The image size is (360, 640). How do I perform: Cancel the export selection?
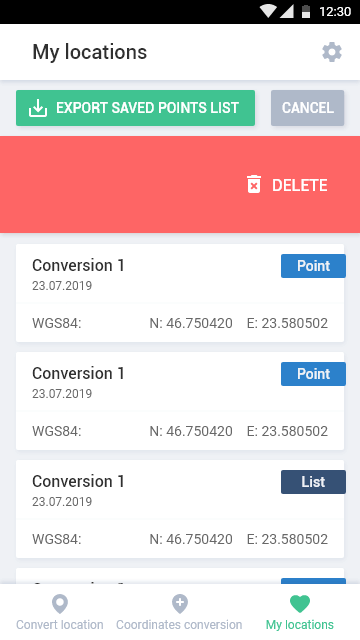pos(307,108)
